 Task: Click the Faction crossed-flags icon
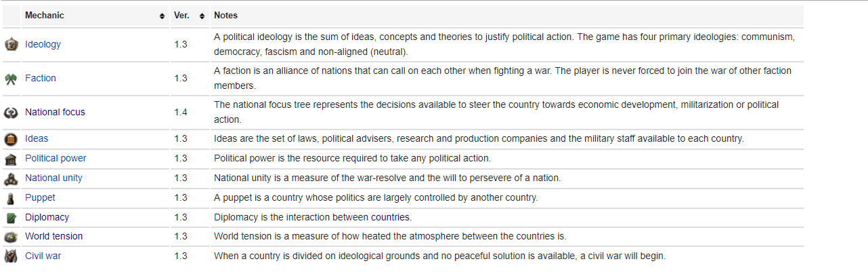[x=11, y=79]
